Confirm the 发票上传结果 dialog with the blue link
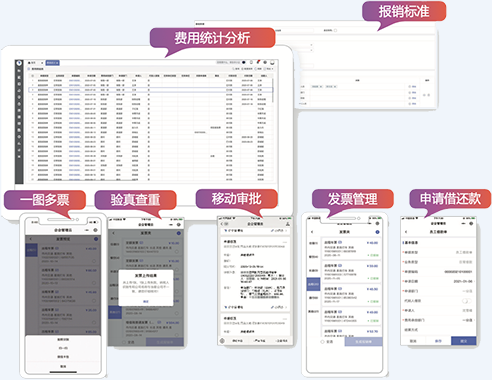 click(x=146, y=301)
